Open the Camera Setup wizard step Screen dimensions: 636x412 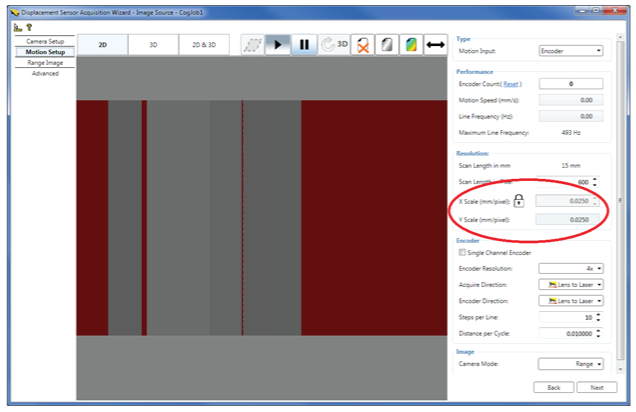45,41
